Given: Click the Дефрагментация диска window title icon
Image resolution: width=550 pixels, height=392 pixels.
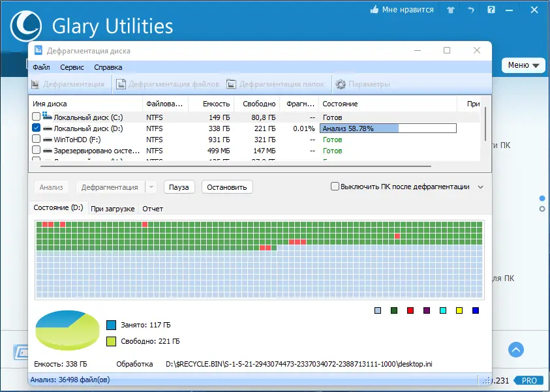Looking at the screenshot, I should 38,50.
